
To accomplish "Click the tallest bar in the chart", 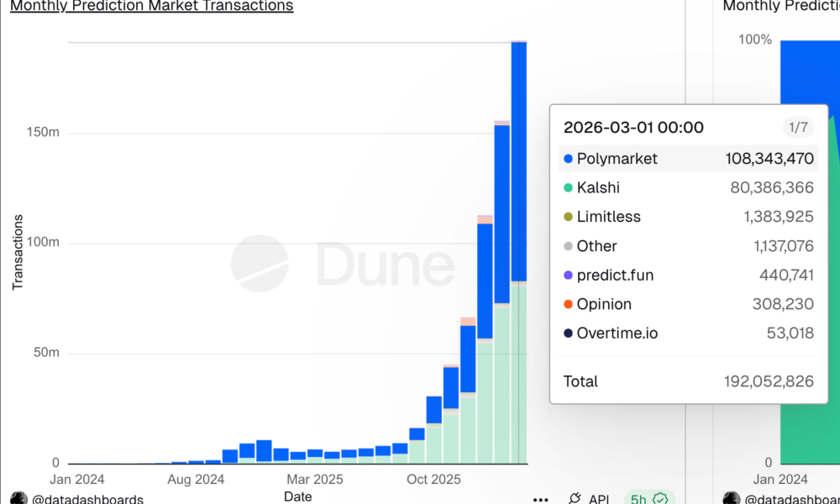I will coord(519,252).
